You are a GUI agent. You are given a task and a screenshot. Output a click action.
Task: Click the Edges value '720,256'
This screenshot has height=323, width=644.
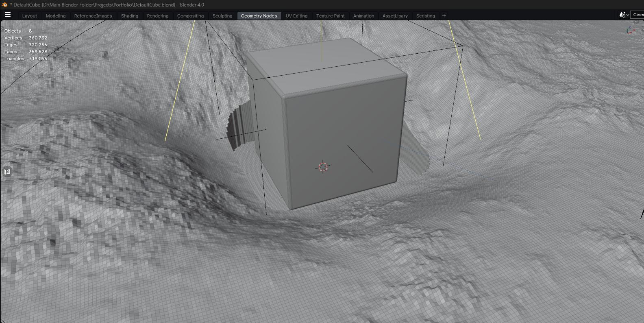(x=38, y=45)
